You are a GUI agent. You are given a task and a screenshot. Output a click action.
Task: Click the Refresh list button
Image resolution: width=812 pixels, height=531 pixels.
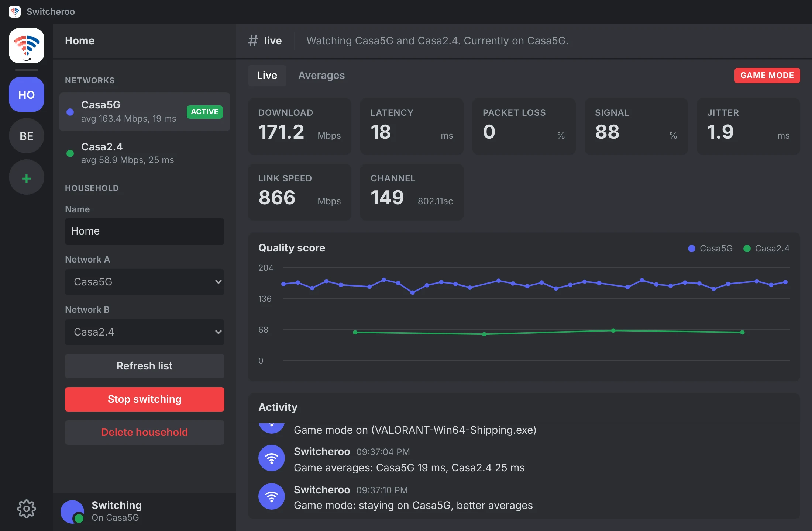[x=145, y=366]
